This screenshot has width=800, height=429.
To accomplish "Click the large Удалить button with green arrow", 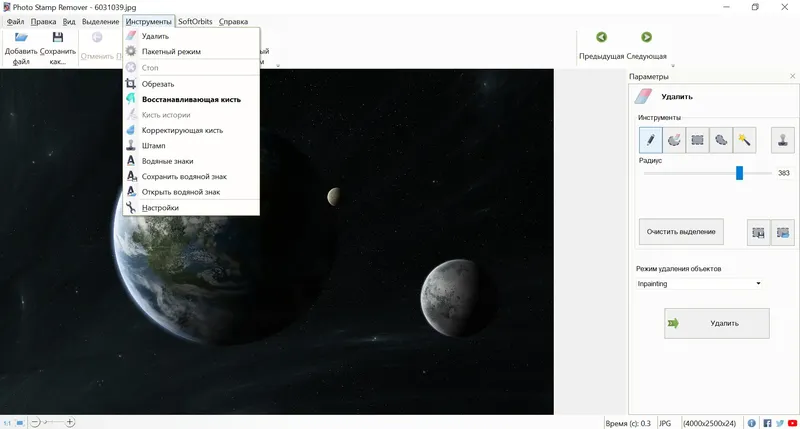I will coord(717,323).
